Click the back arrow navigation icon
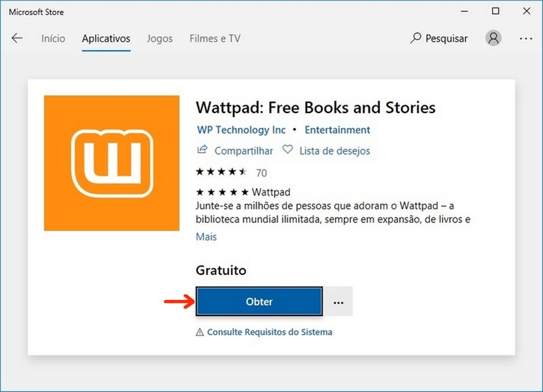The width and height of the screenshot is (543, 392). pyautogui.click(x=17, y=38)
